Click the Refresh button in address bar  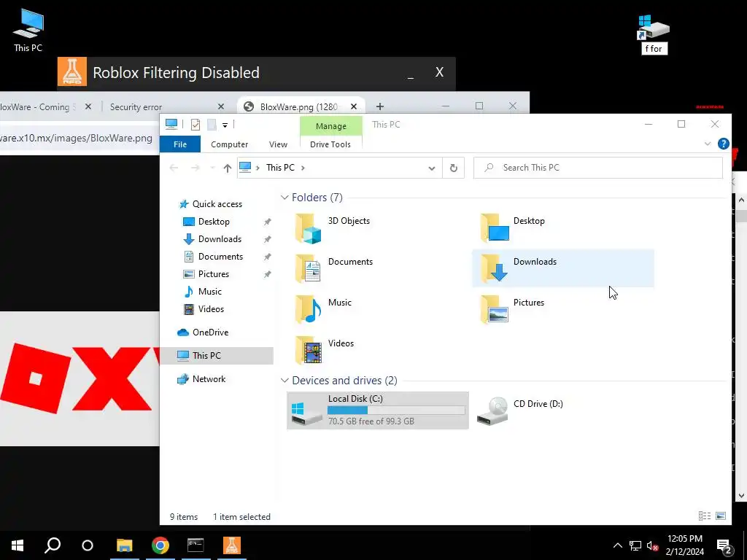click(454, 168)
